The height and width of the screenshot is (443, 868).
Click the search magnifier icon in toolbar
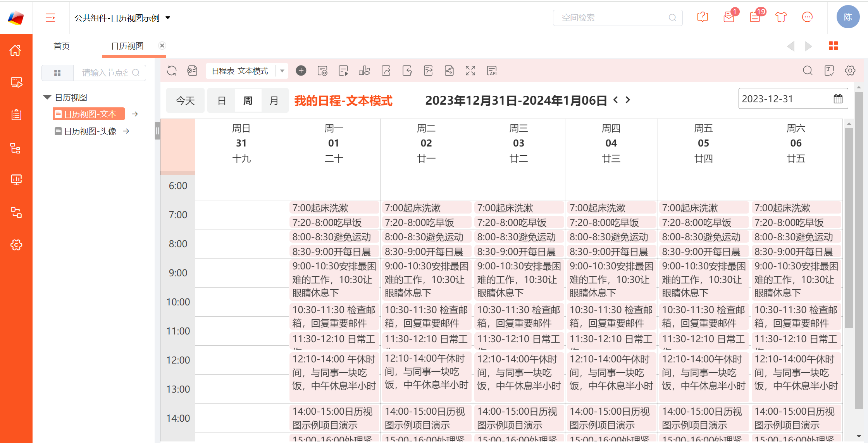pos(808,71)
